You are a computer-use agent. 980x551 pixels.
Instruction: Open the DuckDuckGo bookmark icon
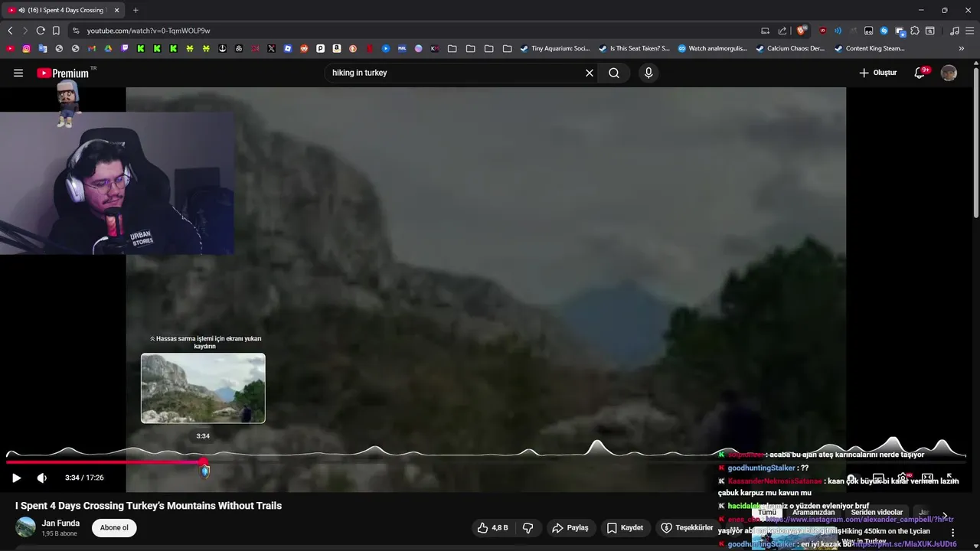(353, 48)
